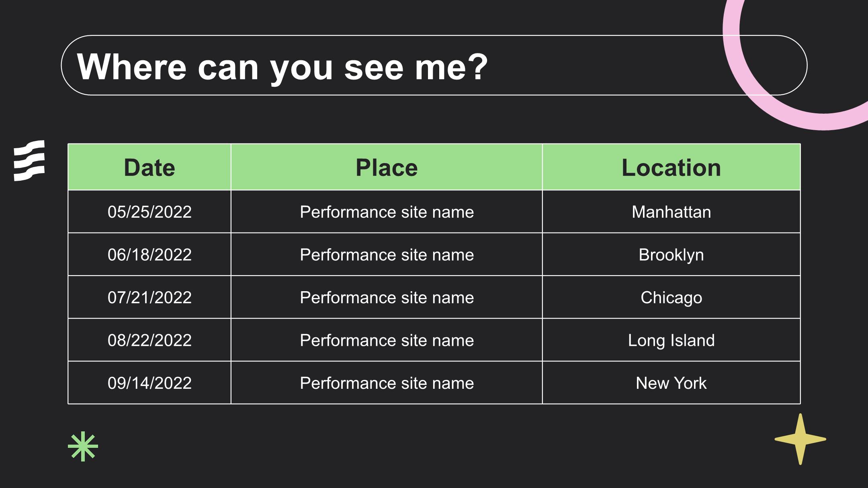Click the 06/18/2022 date cell

point(149,255)
